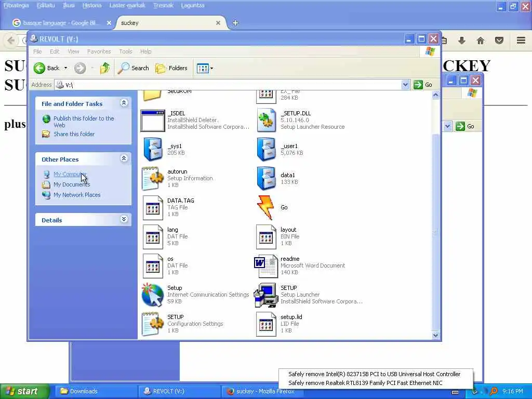Select the setup.lid file icon
The width and height of the screenshot is (532, 399).
[267, 324]
